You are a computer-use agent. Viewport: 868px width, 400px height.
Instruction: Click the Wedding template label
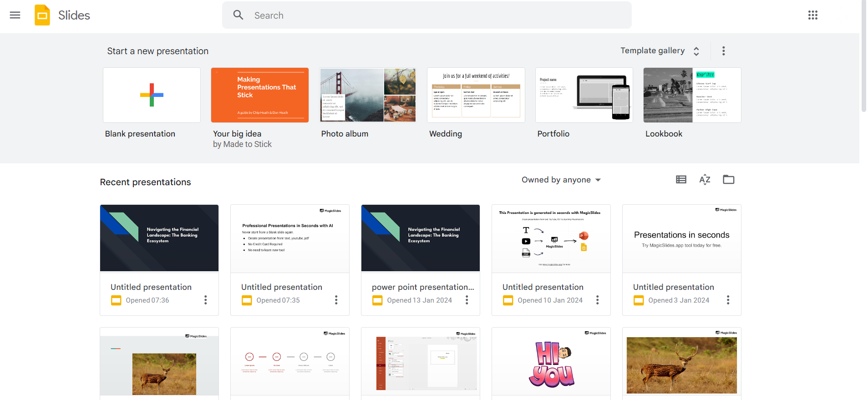pos(446,134)
